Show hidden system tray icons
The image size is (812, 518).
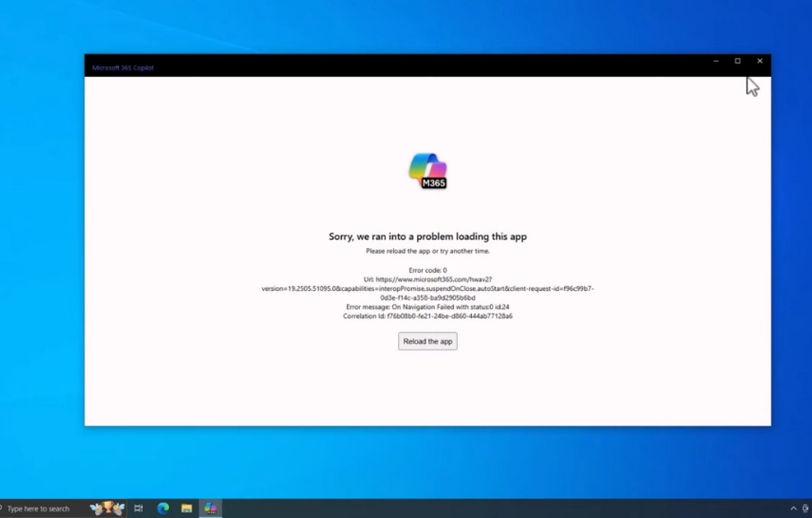[793, 508]
